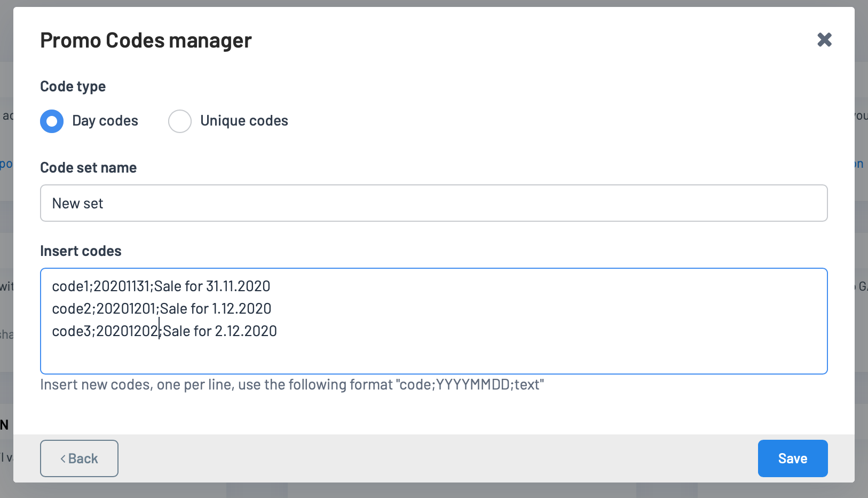Screen dimensions: 868x498
Task: Click the Promo Codes manager heading
Action: (146, 41)
